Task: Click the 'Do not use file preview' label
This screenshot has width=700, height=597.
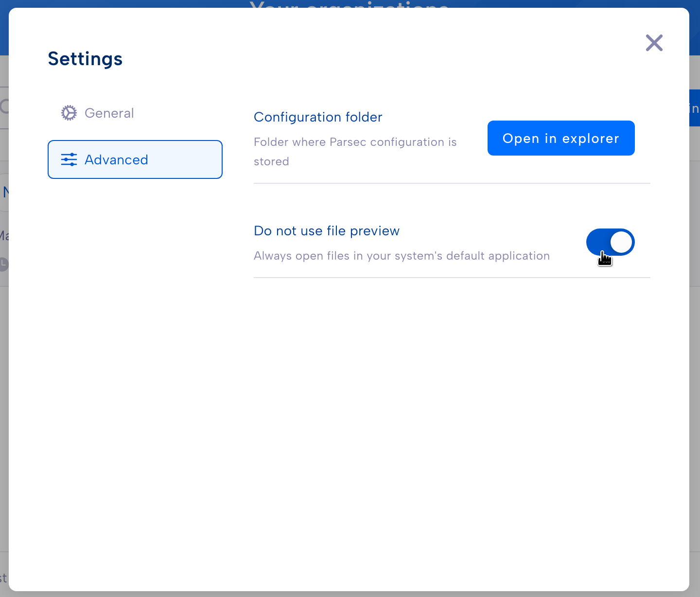Action: (x=327, y=231)
